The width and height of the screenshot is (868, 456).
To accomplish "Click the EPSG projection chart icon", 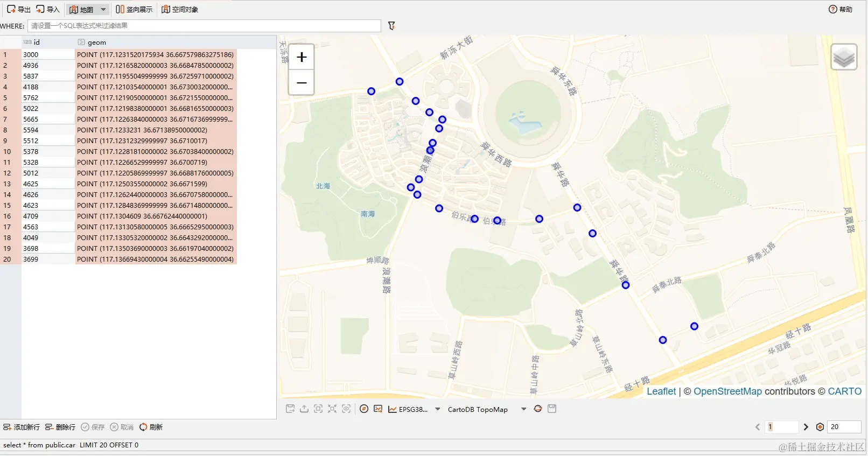I will pyautogui.click(x=393, y=409).
